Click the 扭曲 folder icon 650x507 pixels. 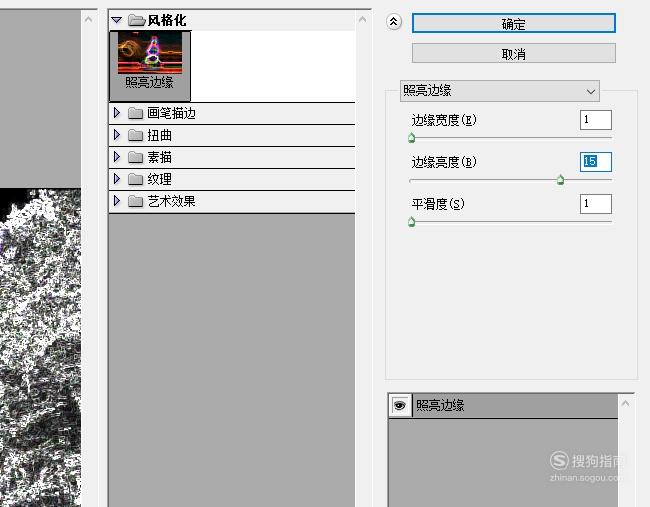pyautogui.click(x=135, y=135)
